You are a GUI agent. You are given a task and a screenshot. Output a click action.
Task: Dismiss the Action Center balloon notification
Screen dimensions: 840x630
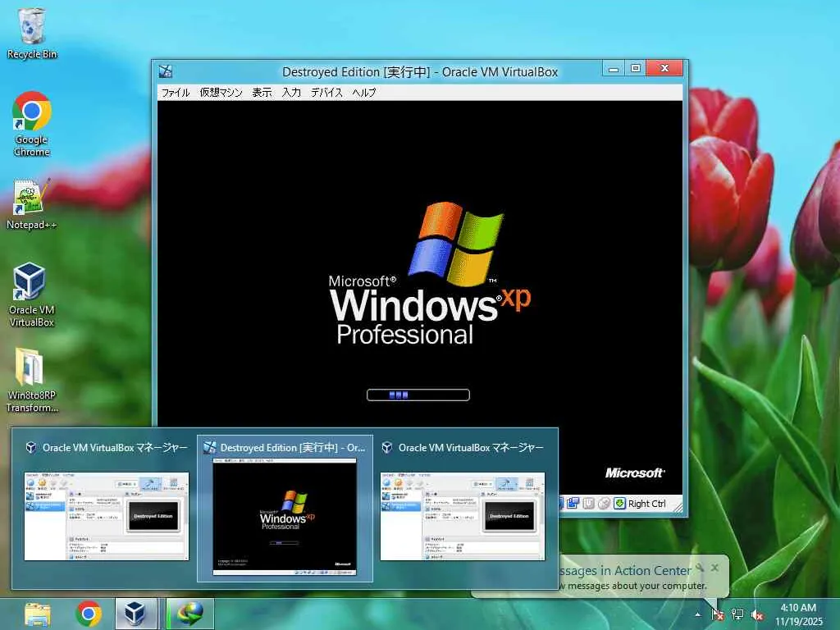point(714,568)
